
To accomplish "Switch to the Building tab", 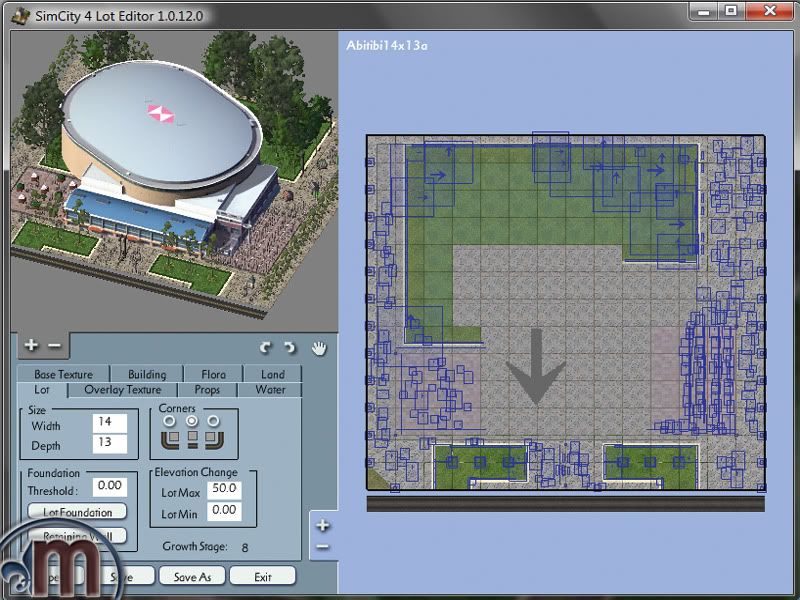I will (x=147, y=374).
